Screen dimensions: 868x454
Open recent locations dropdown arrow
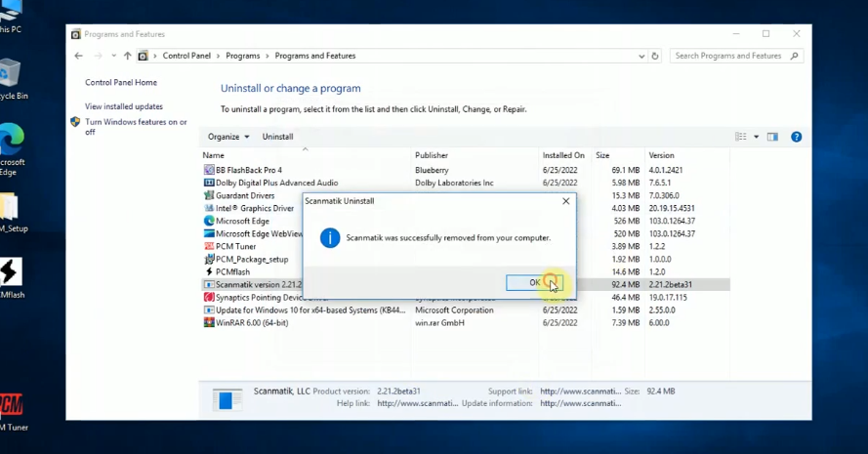113,56
